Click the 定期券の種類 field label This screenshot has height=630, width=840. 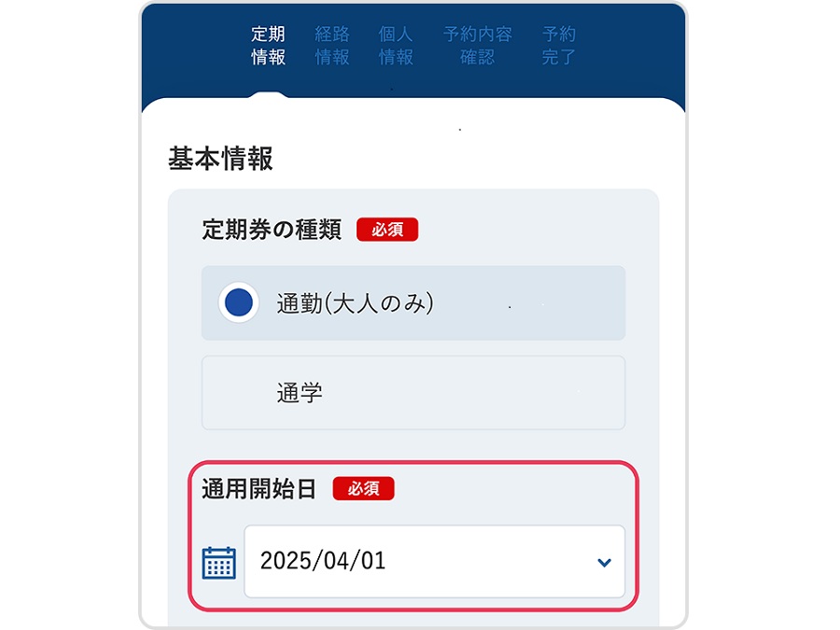pyautogui.click(x=272, y=230)
